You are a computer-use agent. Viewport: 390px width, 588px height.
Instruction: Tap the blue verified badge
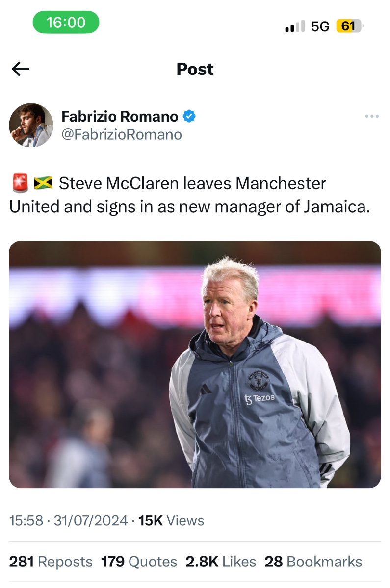(x=190, y=116)
